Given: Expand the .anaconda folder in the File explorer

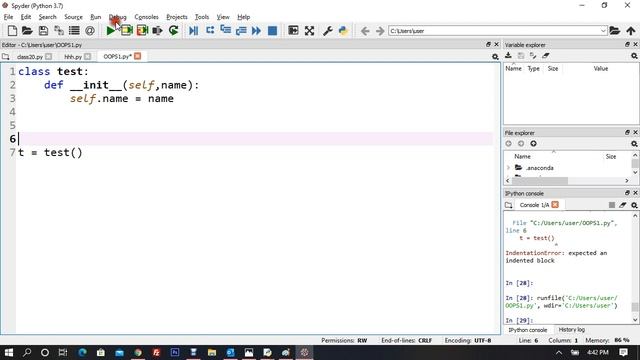Looking at the screenshot, I should (509, 168).
